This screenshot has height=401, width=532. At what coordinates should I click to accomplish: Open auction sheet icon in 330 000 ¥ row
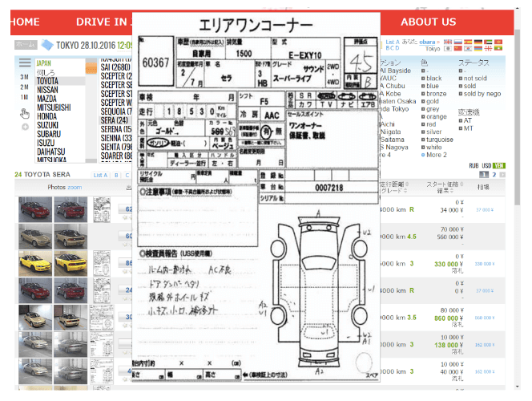[x=102, y=264]
